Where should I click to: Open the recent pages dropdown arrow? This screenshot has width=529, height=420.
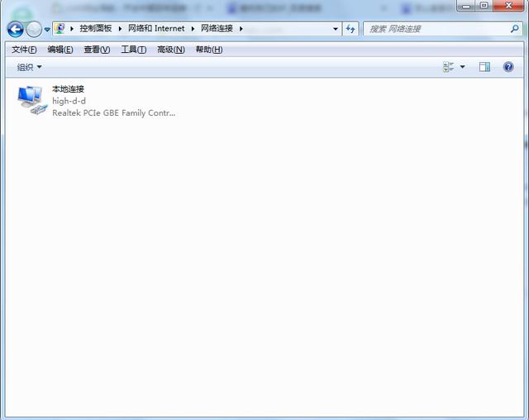47,30
